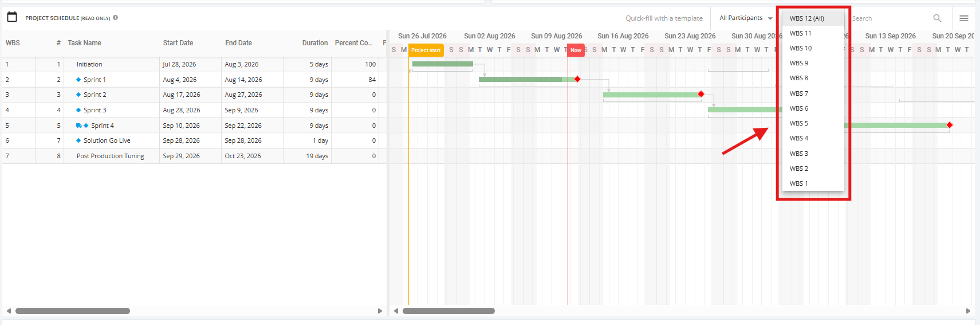Click the Aug 14, 2026 end date cell

tap(252, 80)
